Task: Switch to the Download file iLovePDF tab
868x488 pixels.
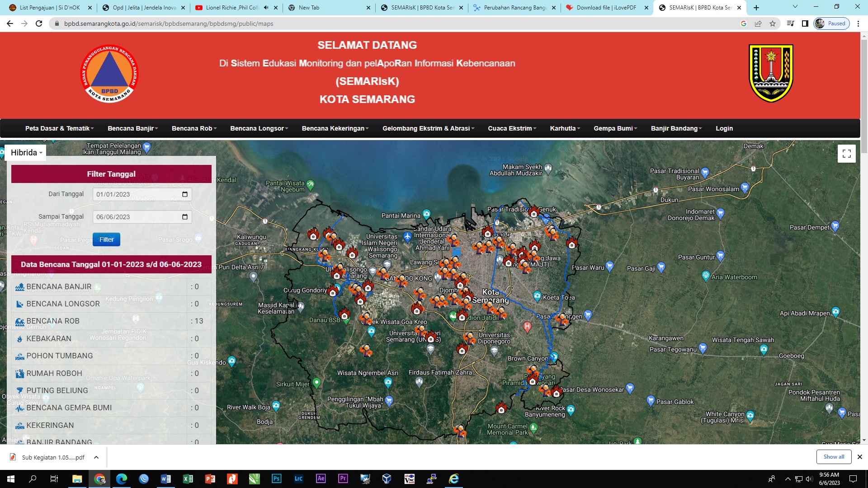Action: (606, 8)
